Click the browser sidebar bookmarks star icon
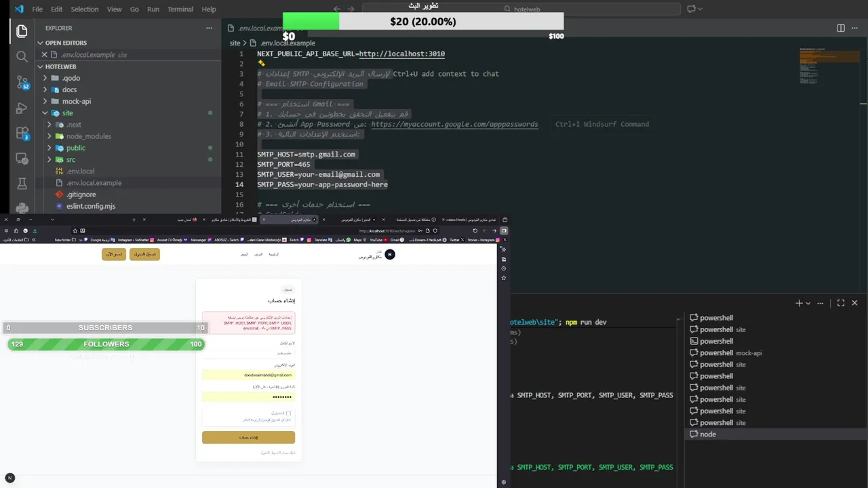Image resolution: width=868 pixels, height=488 pixels. click(504, 278)
